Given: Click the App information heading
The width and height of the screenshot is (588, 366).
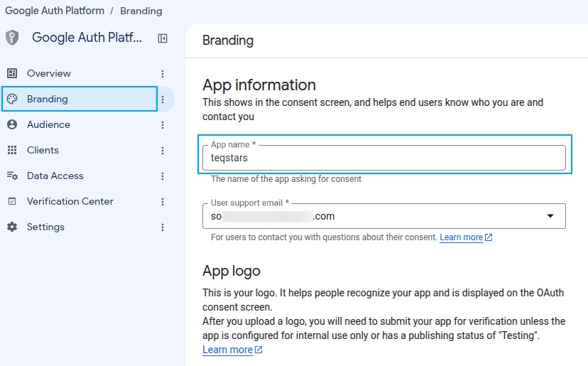Looking at the screenshot, I should point(259,85).
